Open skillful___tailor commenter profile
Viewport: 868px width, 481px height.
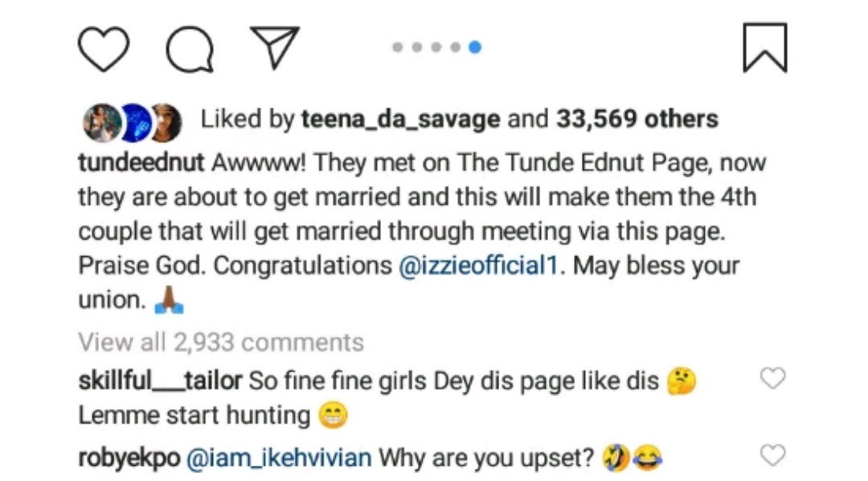coord(160,381)
